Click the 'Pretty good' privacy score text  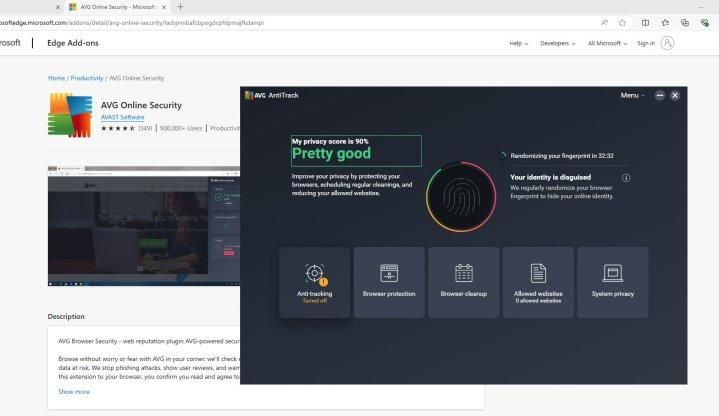click(x=331, y=153)
